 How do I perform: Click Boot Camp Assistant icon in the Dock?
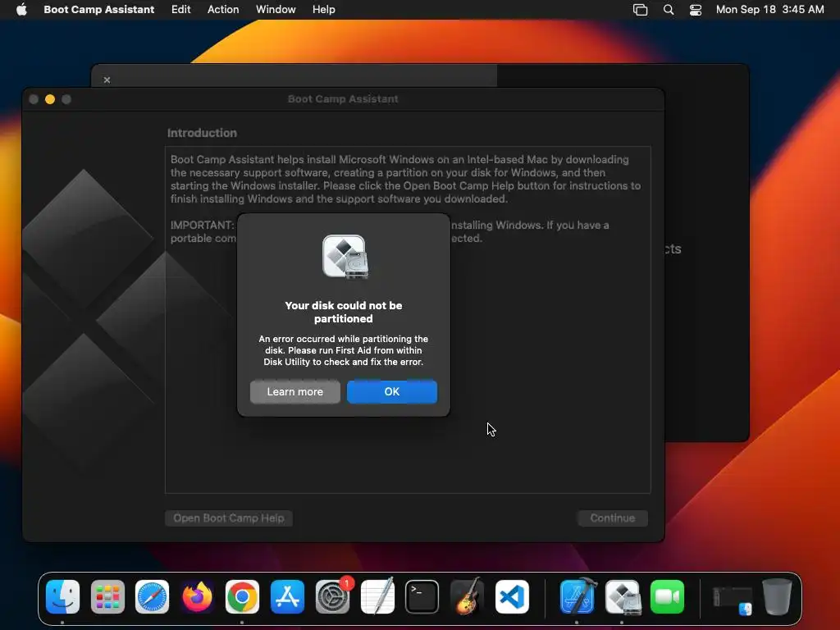(623, 597)
